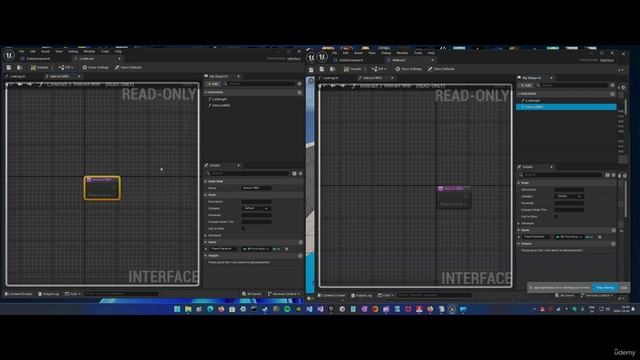
Task: Open Category dropdown in right Details panel
Action: pyautogui.click(x=569, y=196)
